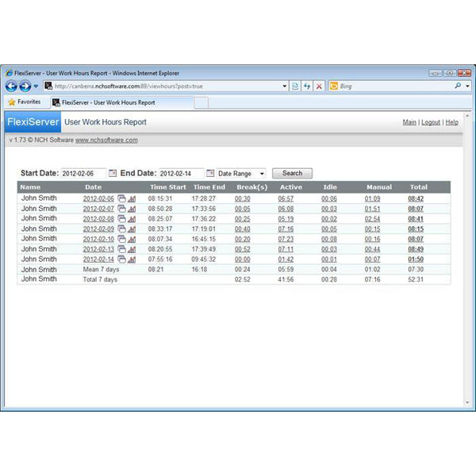Open chart icon for 2012-02-06 row

click(132, 199)
